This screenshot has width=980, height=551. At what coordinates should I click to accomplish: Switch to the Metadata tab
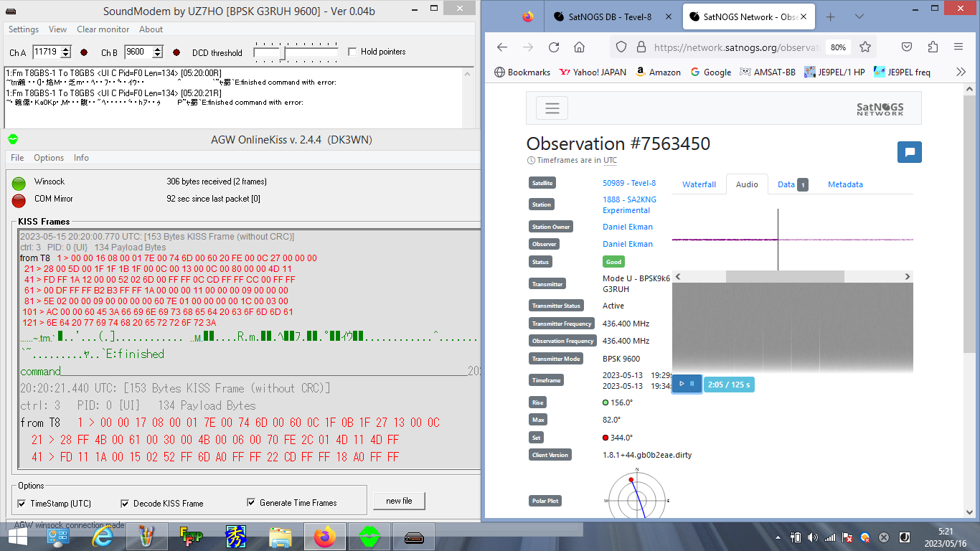845,184
